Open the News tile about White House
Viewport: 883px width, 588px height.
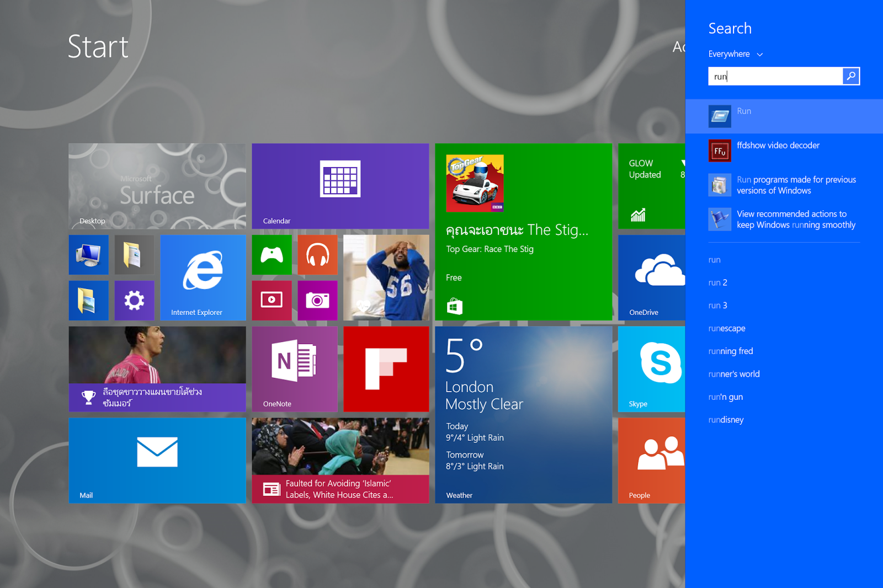[341, 461]
